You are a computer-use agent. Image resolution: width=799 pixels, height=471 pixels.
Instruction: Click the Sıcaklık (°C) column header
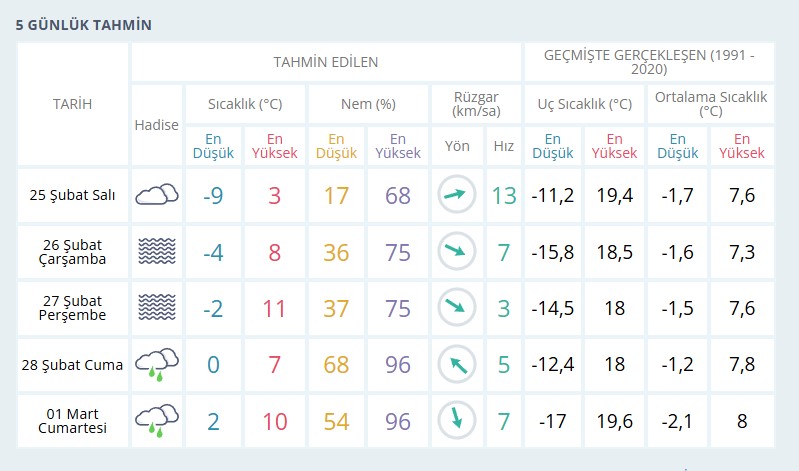tap(245, 104)
